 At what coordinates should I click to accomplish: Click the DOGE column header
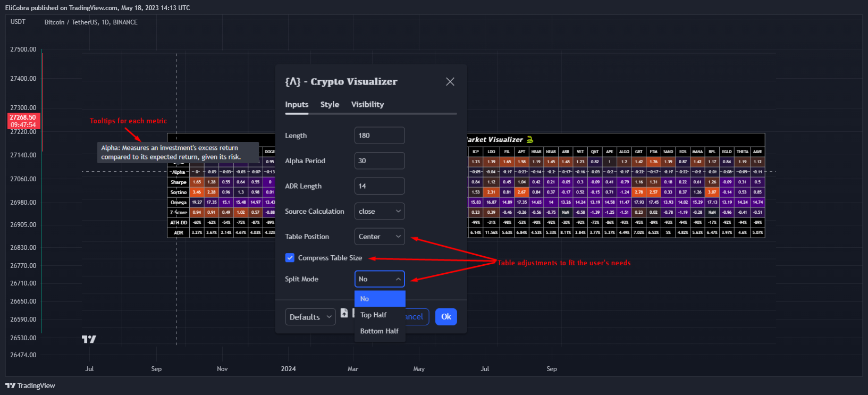coord(270,152)
